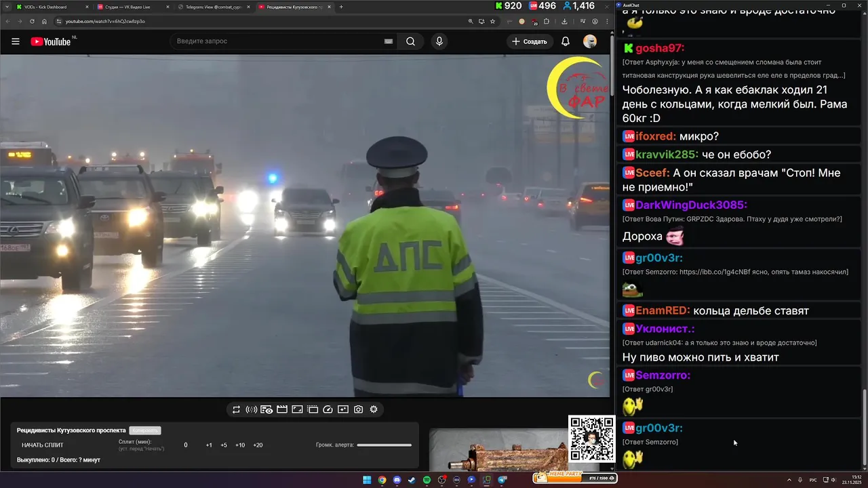
Task: Toggle the loop icon in player toolbar
Action: tap(236, 409)
